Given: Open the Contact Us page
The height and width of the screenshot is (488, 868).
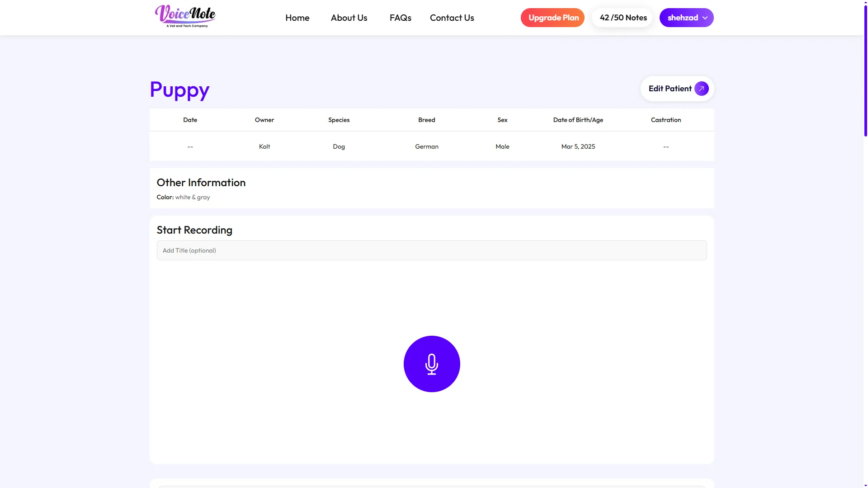Looking at the screenshot, I should point(452,18).
